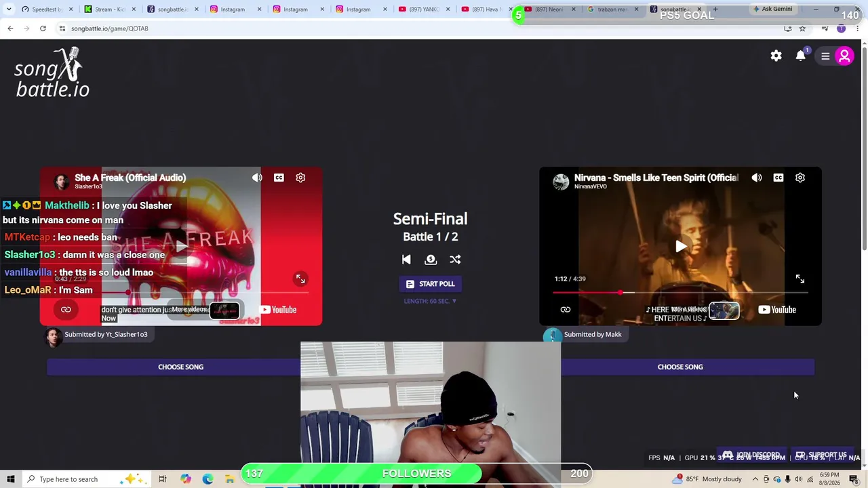Open Chrome profile avatar
Viewport: 868px width, 488px height.
click(842, 28)
